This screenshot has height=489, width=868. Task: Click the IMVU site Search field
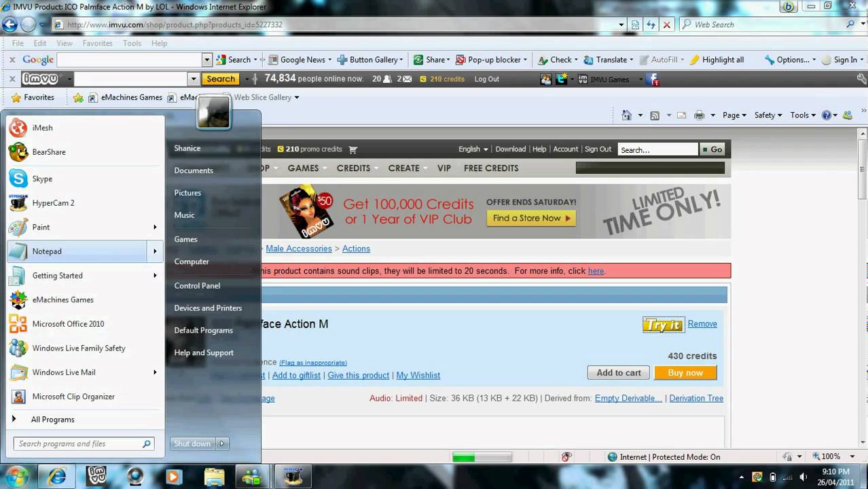657,149
